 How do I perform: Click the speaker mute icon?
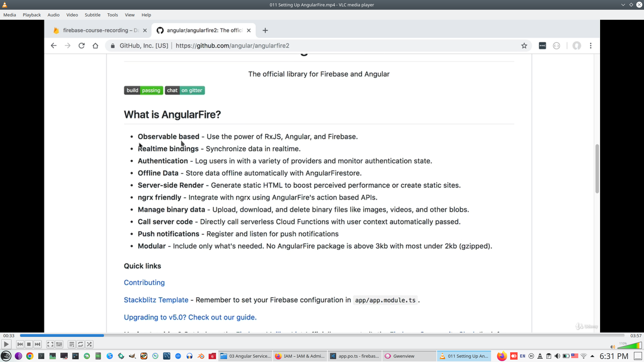pyautogui.click(x=612, y=347)
